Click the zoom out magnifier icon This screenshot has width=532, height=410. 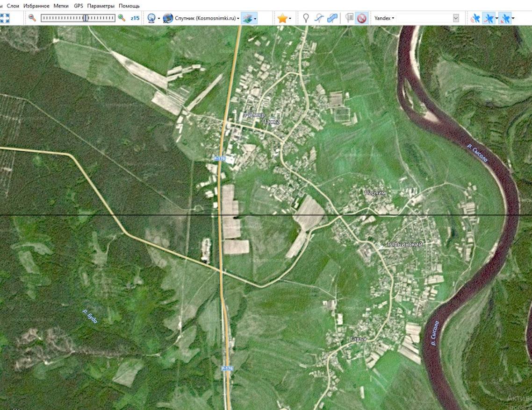pos(32,18)
